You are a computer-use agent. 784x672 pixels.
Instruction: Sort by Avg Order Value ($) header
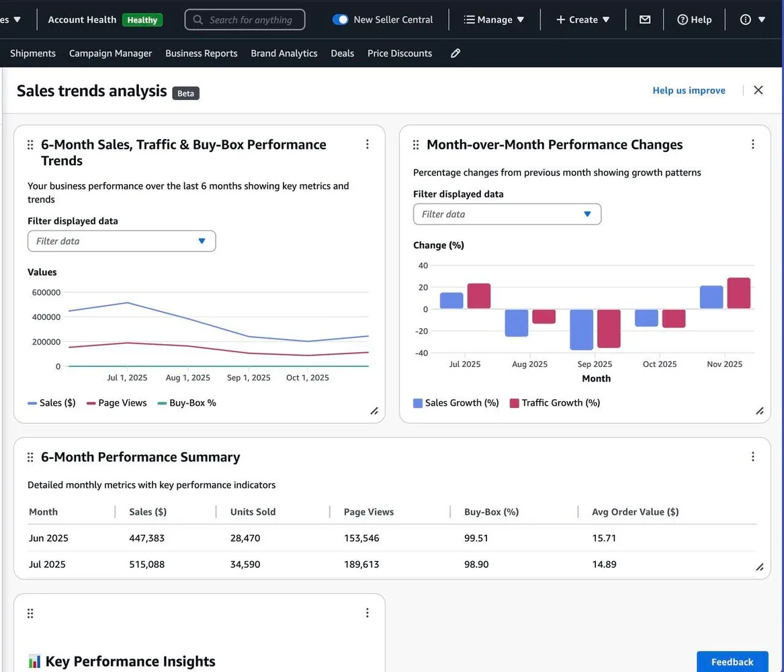(636, 512)
